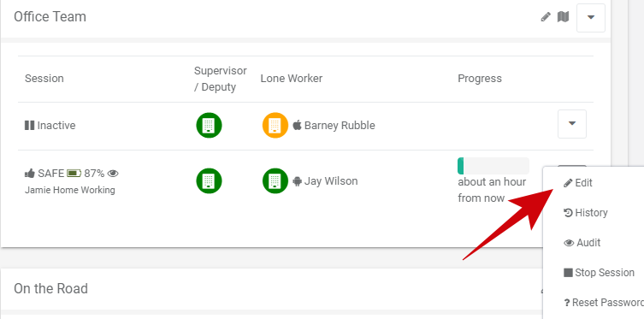Click the battery icon showing 87%
The image size is (644, 319).
coord(74,174)
